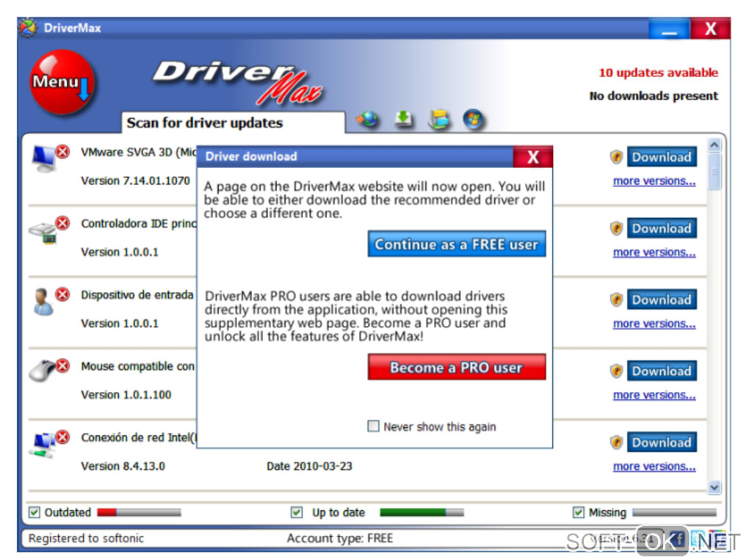Screen dimensions: 749x560
Task: Click the driver list scrollbar thumb
Action: coord(714,172)
